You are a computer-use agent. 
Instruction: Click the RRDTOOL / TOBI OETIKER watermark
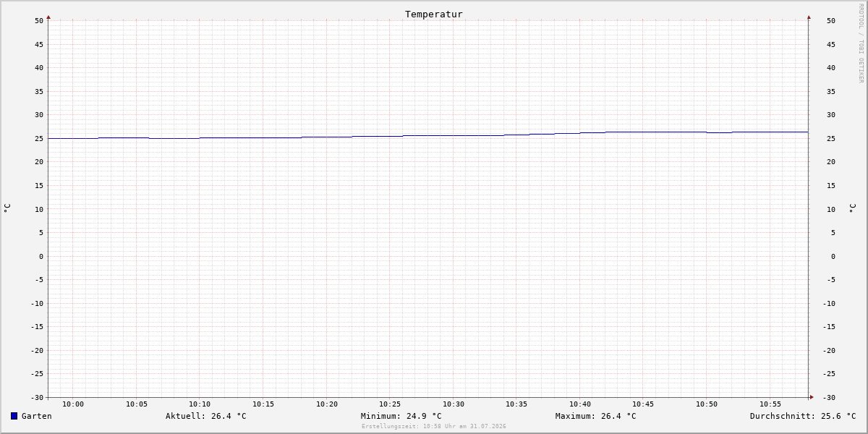(861, 43)
